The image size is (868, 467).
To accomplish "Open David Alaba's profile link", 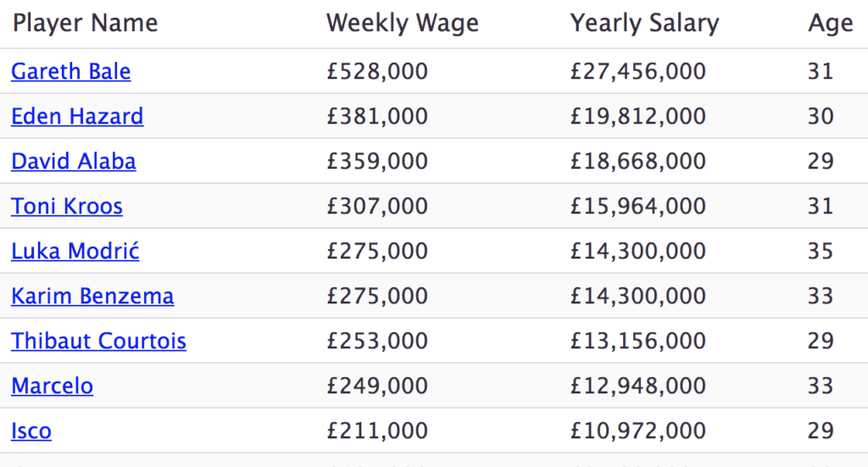I will click(x=74, y=161).
